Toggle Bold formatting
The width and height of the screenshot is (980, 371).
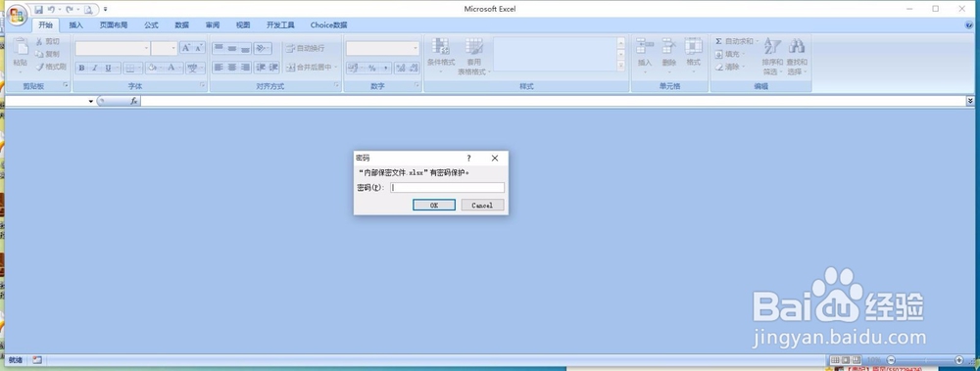(81, 69)
